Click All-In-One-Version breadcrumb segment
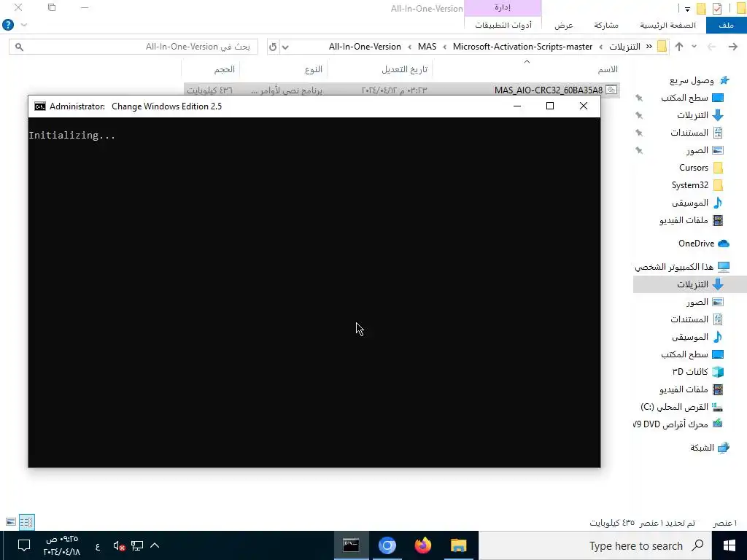The height and width of the screenshot is (560, 747). coord(365,47)
